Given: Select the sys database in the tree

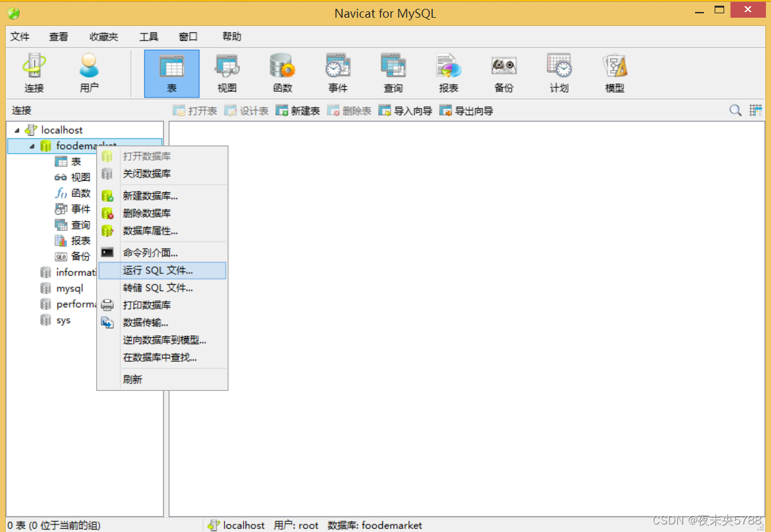Looking at the screenshot, I should [63, 320].
